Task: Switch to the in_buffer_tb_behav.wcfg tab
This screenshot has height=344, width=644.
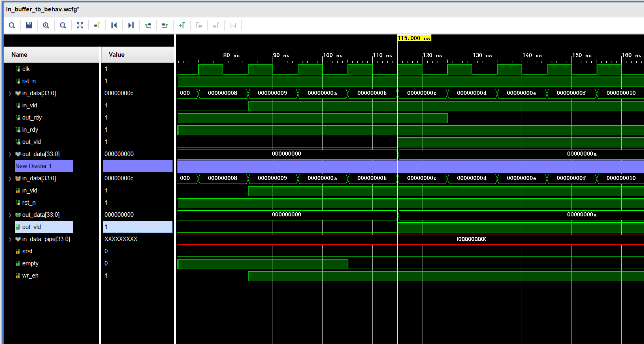Action: [43, 9]
